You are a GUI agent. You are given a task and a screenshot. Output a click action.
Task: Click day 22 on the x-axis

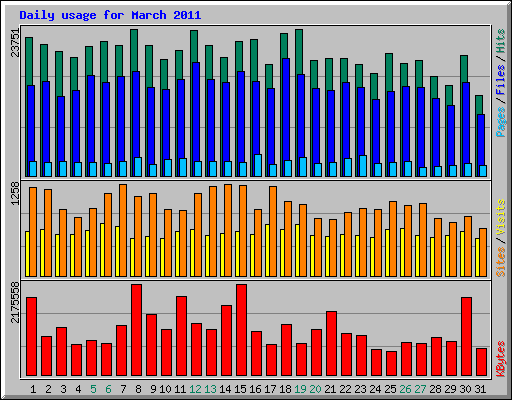[345, 389]
